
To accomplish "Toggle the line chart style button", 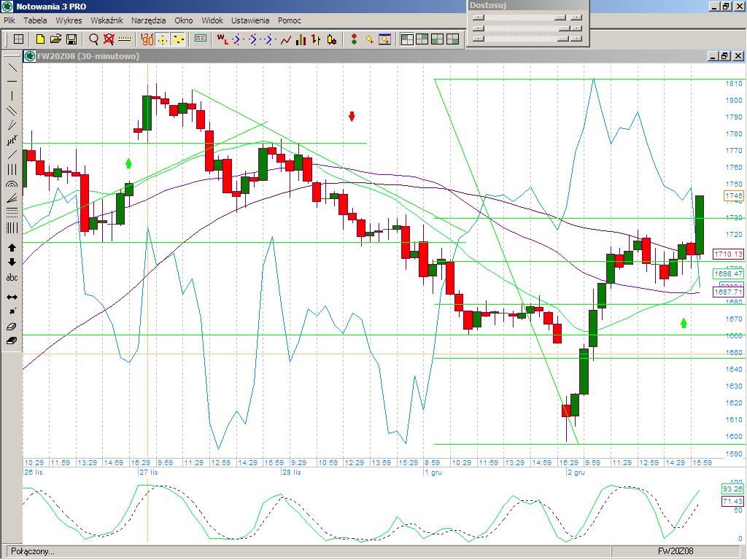I will [286, 39].
